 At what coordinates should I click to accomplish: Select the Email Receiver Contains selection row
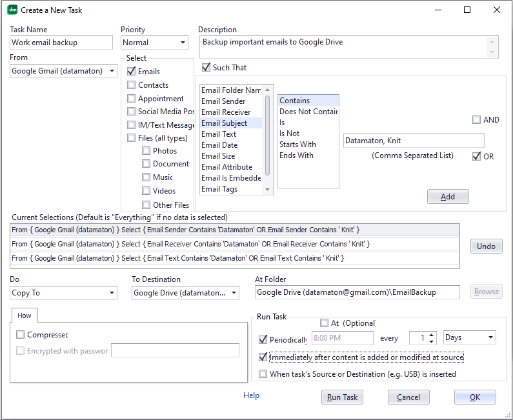click(x=235, y=244)
